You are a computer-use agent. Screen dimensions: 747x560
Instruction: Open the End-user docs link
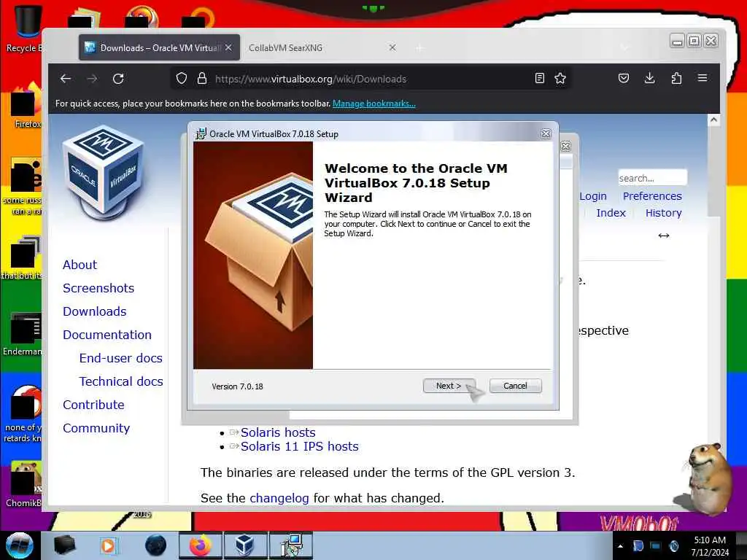click(x=120, y=358)
